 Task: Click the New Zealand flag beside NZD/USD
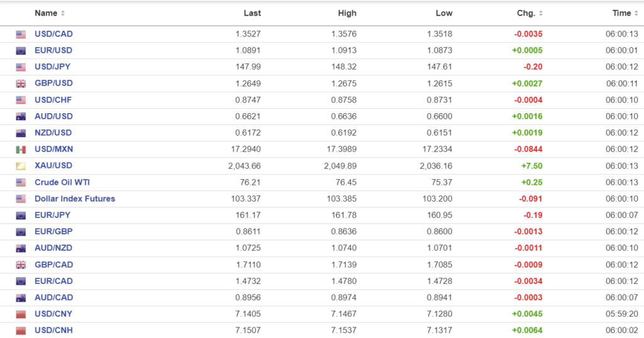pyautogui.click(x=21, y=133)
